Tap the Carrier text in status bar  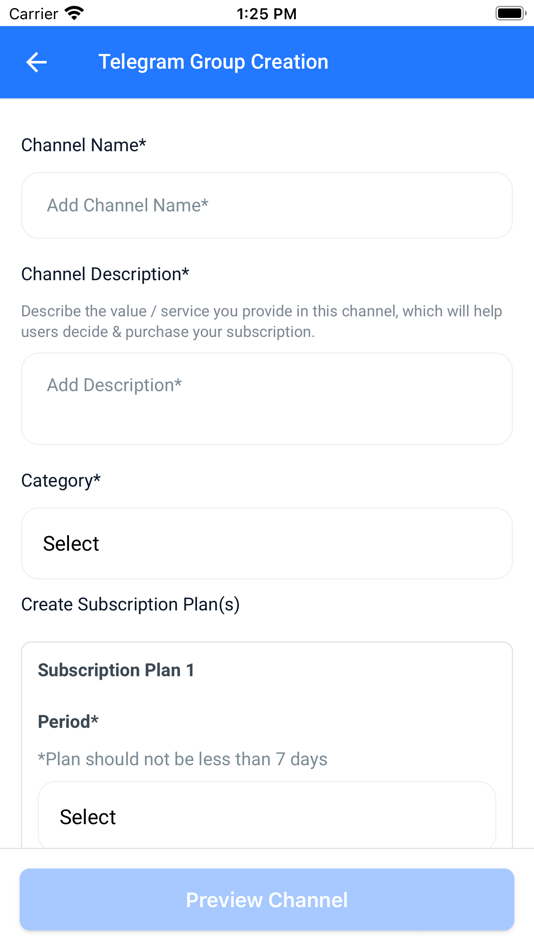[x=33, y=13]
